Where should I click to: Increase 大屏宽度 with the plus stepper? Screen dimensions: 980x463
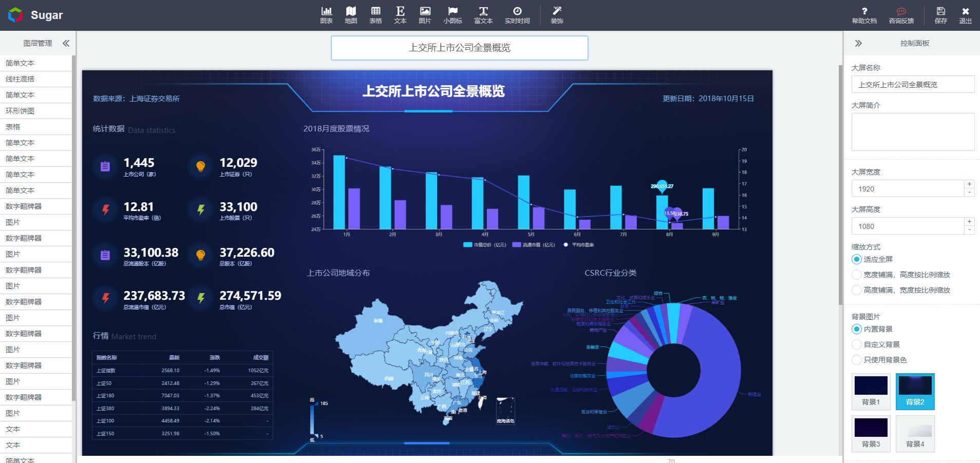pyautogui.click(x=969, y=184)
